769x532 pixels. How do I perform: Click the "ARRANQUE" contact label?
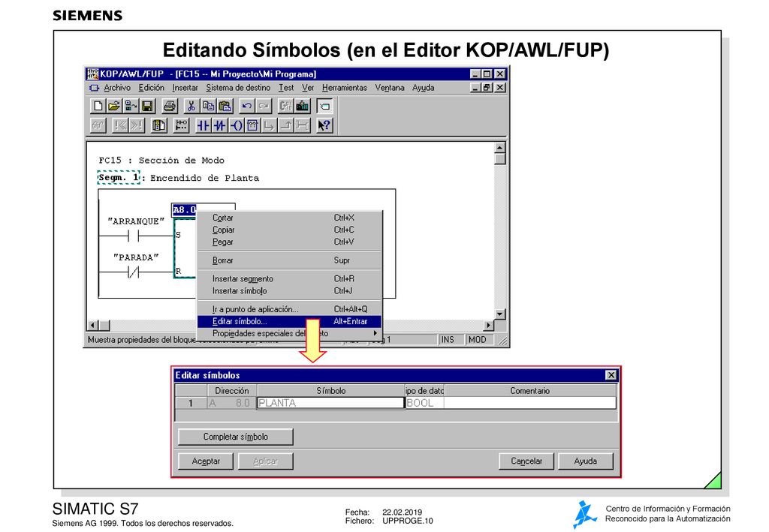[x=136, y=221]
